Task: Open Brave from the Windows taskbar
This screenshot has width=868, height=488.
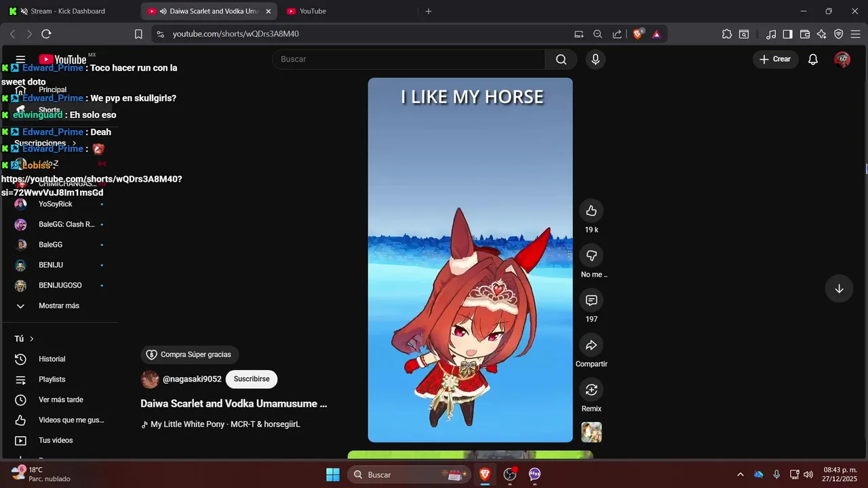Action: coord(485,474)
